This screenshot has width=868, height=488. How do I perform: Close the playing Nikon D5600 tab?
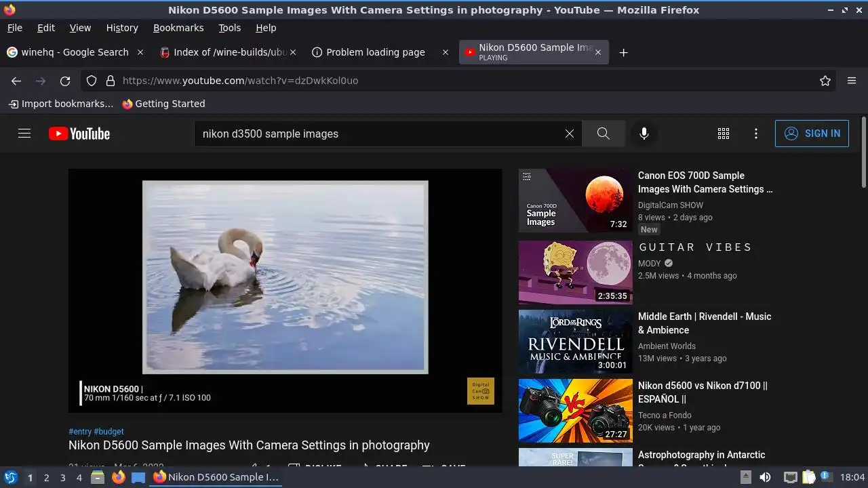597,52
